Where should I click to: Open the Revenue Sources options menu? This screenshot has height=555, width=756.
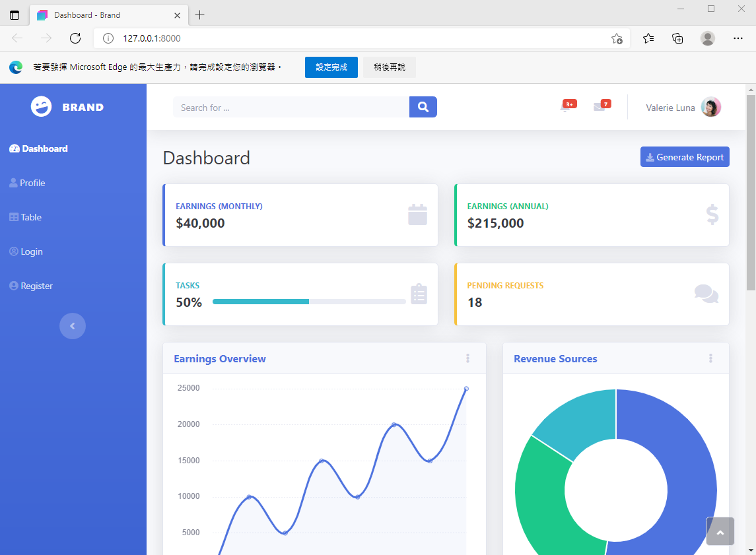point(710,358)
